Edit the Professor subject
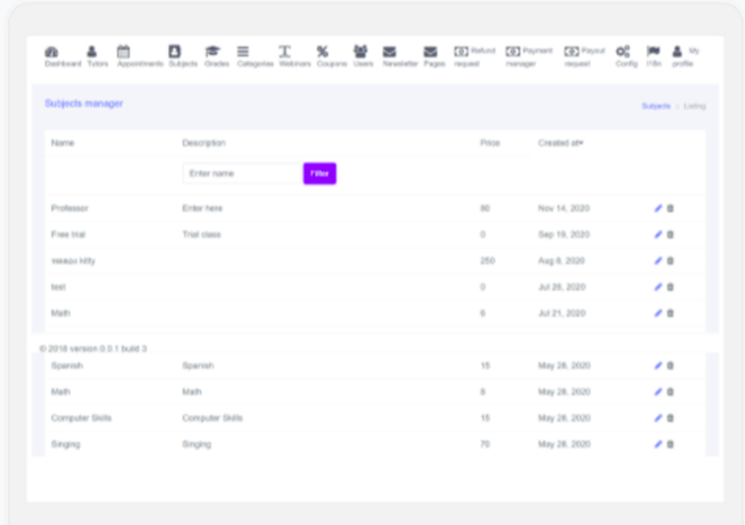 (658, 208)
